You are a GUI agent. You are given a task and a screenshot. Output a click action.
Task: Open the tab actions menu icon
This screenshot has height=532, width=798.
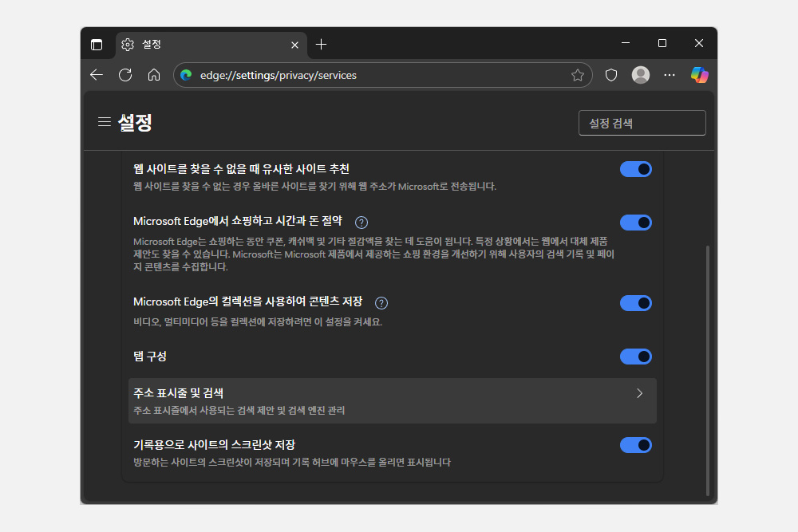(97, 45)
